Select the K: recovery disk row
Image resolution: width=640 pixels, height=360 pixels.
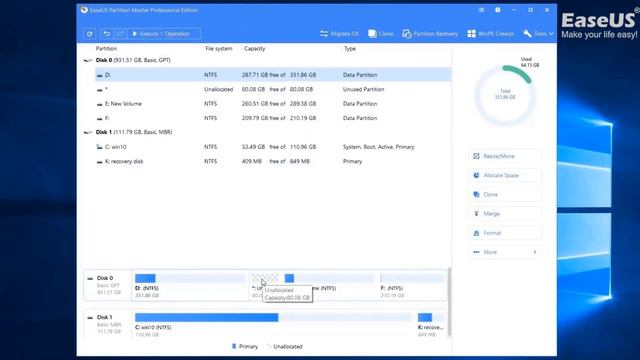coord(273,161)
